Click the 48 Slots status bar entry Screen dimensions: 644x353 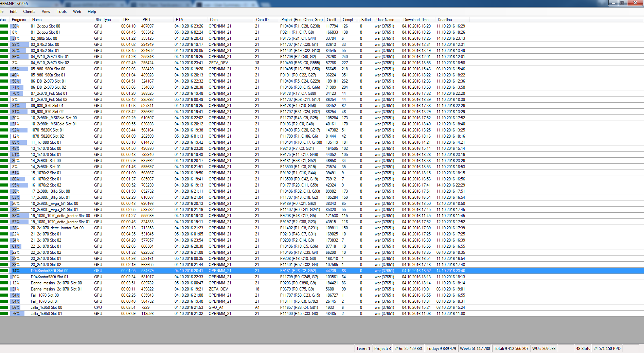(583, 349)
